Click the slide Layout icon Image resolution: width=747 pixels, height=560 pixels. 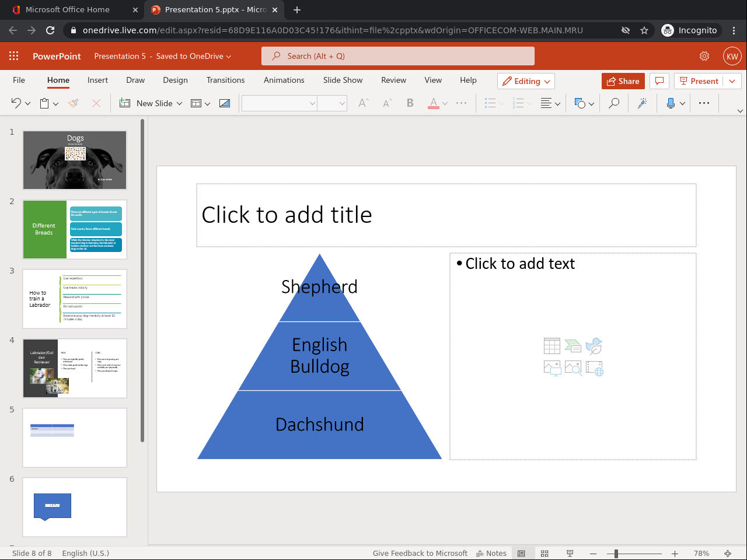[197, 103]
